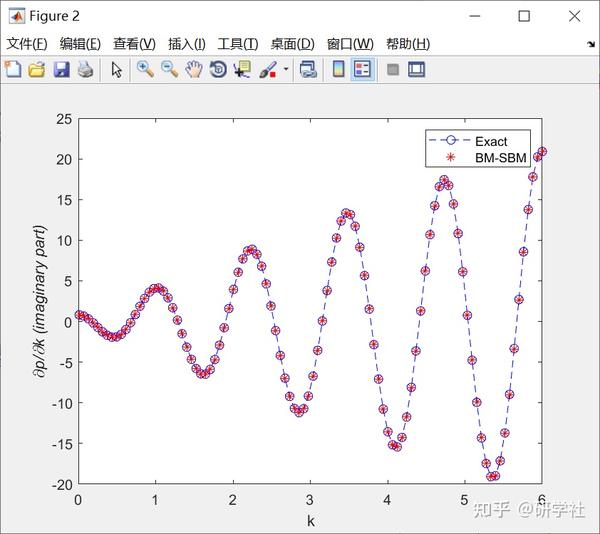
Task: Expand the toolbar overflow arrow at right
Action: pyautogui.click(x=591, y=44)
